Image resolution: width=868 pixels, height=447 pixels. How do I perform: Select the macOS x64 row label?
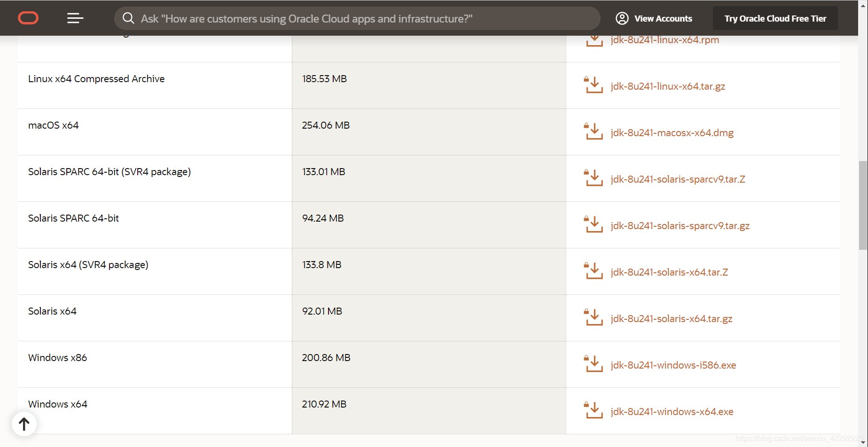pyautogui.click(x=53, y=125)
